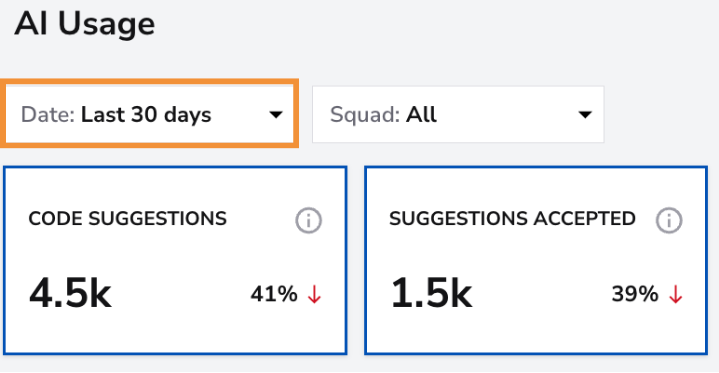Open info tooltip for Code Suggestions
719x373 pixels.
(x=308, y=221)
